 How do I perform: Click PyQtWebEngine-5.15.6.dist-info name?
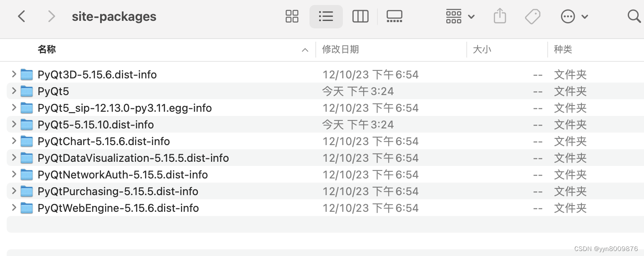coord(118,208)
